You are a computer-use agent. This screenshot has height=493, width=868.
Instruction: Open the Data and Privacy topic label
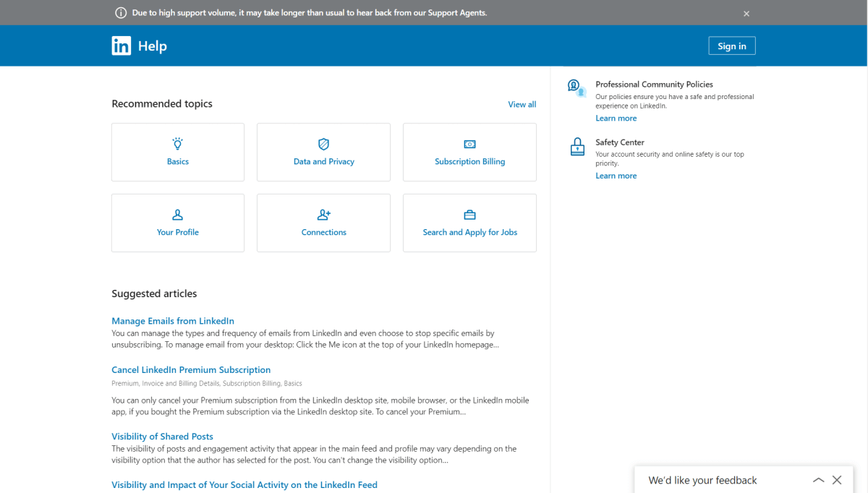pyautogui.click(x=324, y=161)
